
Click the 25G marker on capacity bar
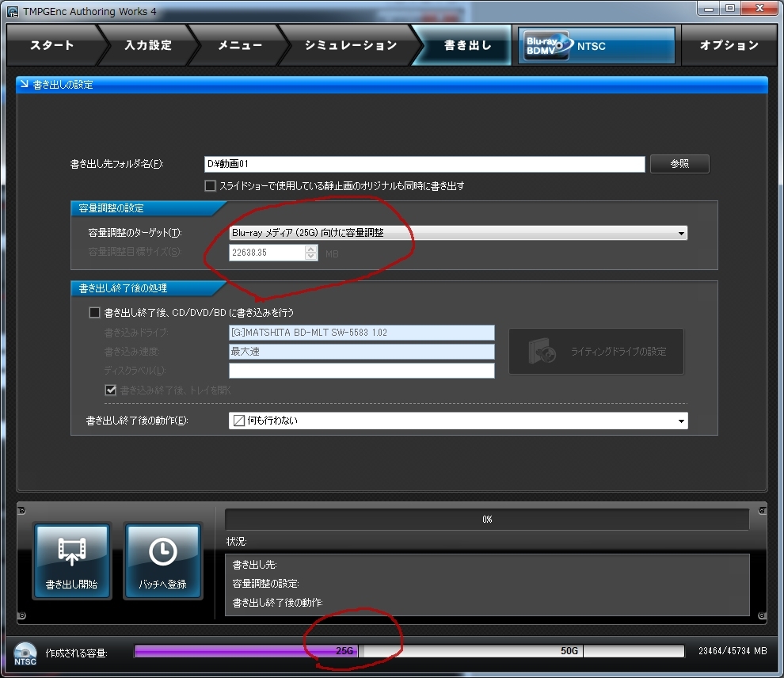pos(344,650)
